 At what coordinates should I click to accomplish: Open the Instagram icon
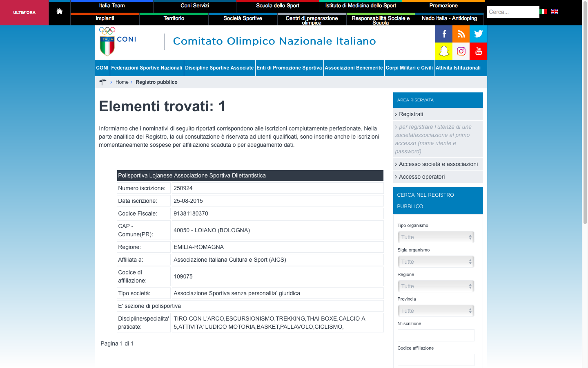(x=461, y=51)
